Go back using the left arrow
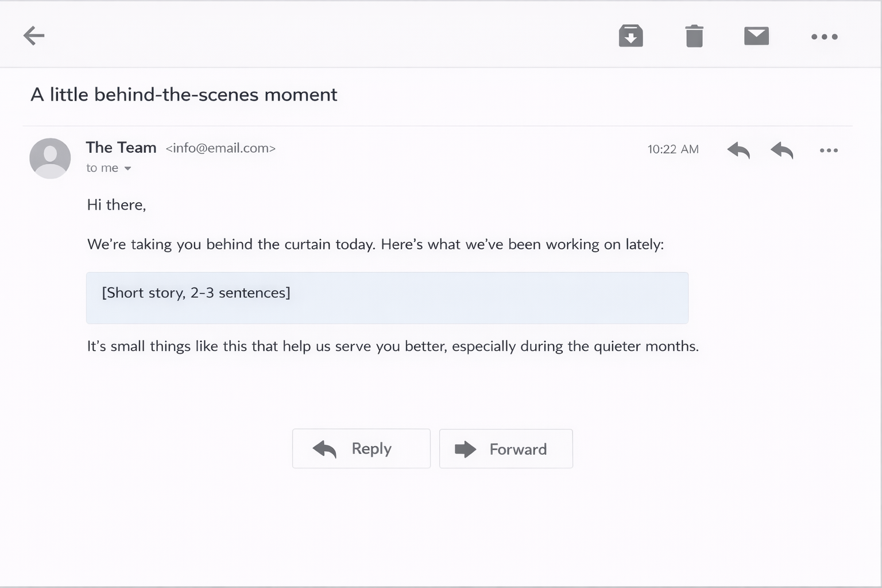Image resolution: width=882 pixels, height=588 pixels. pyautogui.click(x=34, y=36)
